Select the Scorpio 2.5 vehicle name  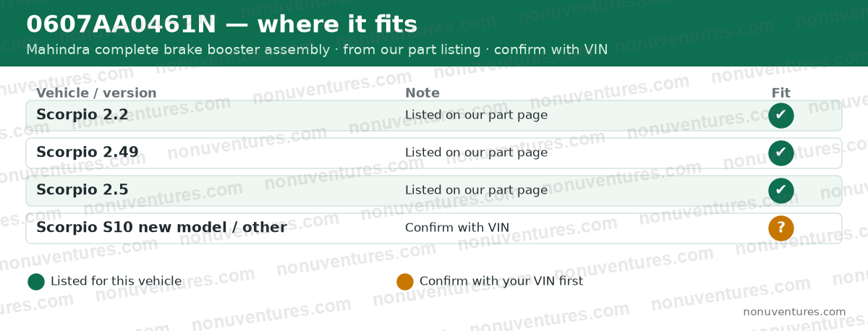[x=82, y=189]
